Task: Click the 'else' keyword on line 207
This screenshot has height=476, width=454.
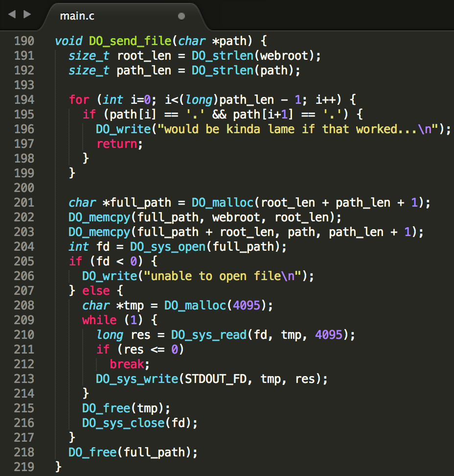Action: (x=96, y=290)
